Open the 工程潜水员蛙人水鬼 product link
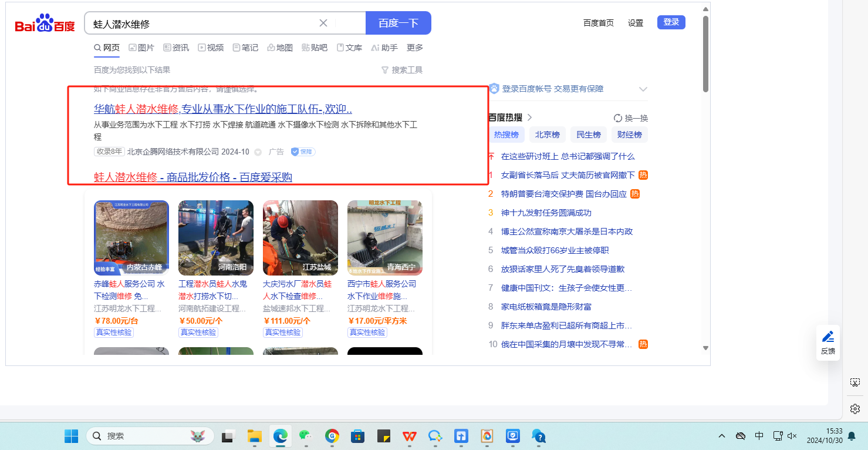868x450 pixels. point(214,290)
